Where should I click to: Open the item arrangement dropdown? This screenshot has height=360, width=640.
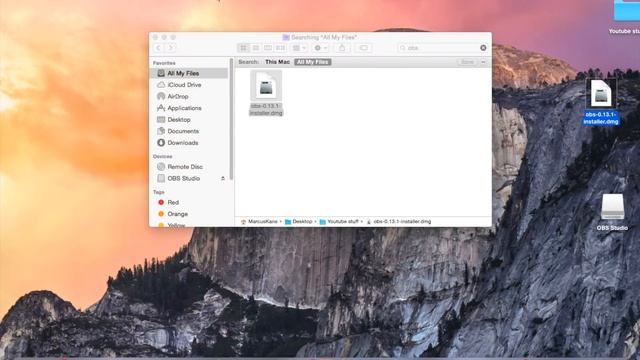(299, 48)
